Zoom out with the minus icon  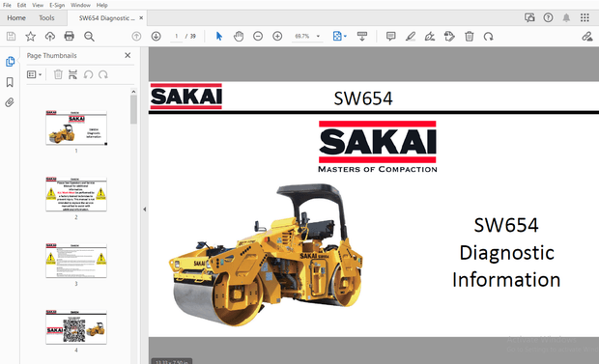tap(258, 37)
